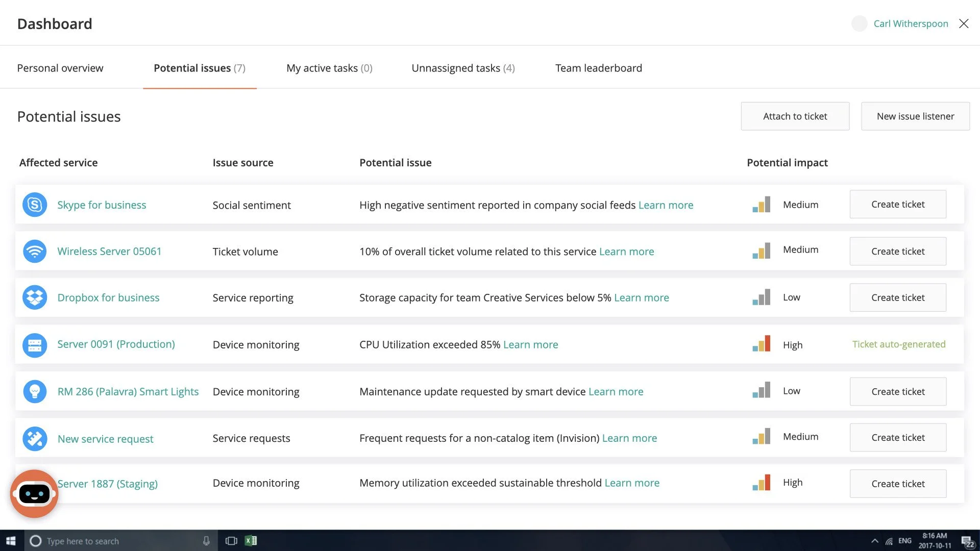980x551 pixels.
Task: Create ticket for Dropbox for business
Action: 898,297
